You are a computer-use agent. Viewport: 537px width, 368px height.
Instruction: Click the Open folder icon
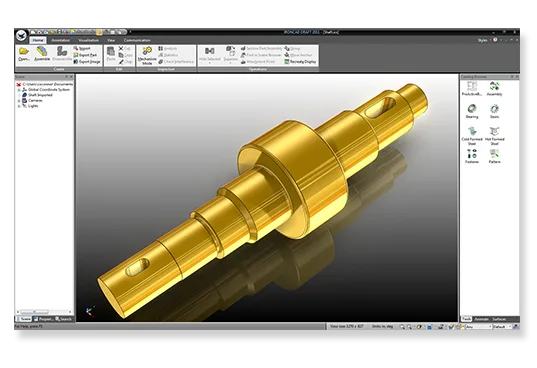pyautogui.click(x=24, y=51)
